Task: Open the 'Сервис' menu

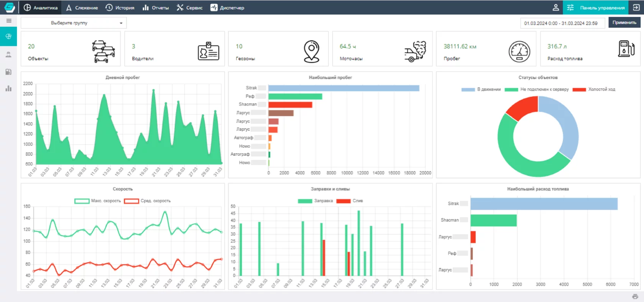Action: [190, 8]
